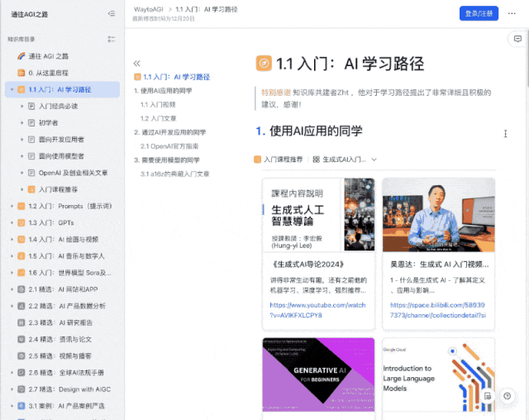Open the comments panel icon
This screenshot has height=420, width=529.
(517, 39)
